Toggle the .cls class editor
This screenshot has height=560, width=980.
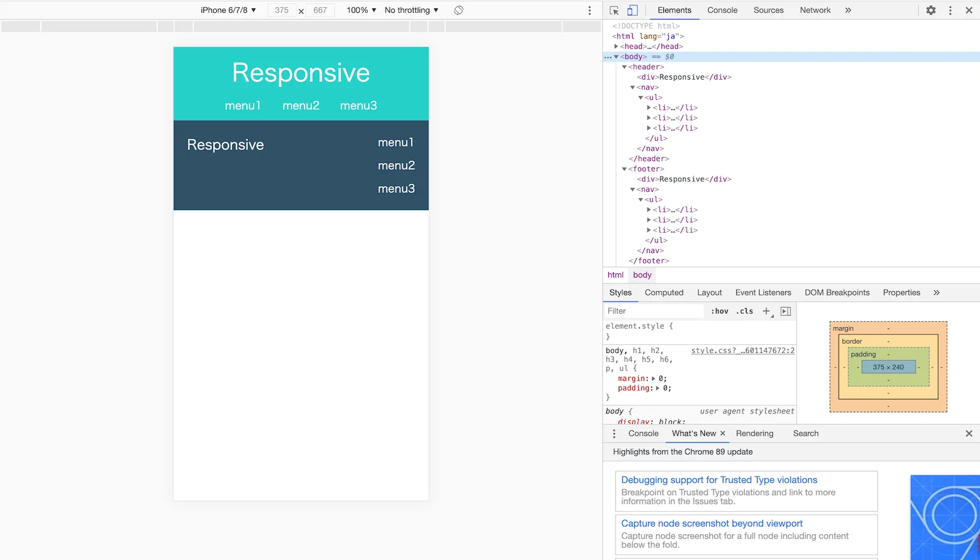[x=744, y=311]
